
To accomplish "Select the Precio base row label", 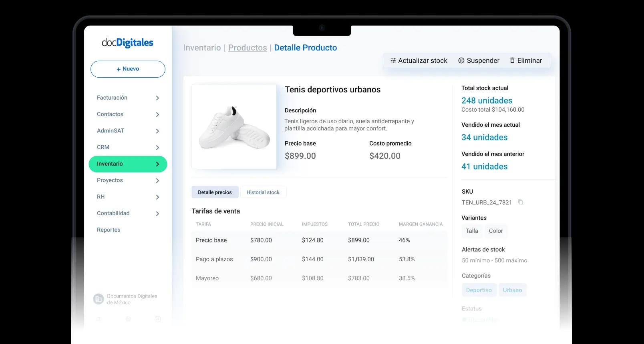I will [211, 240].
